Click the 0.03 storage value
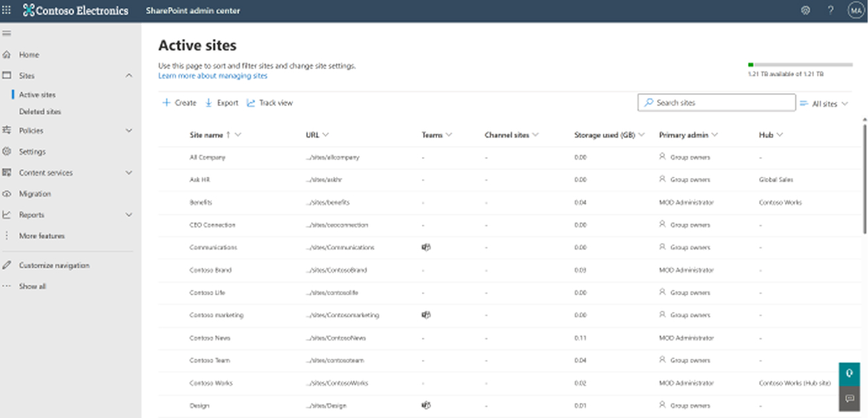This screenshot has width=868, height=418. [x=580, y=270]
